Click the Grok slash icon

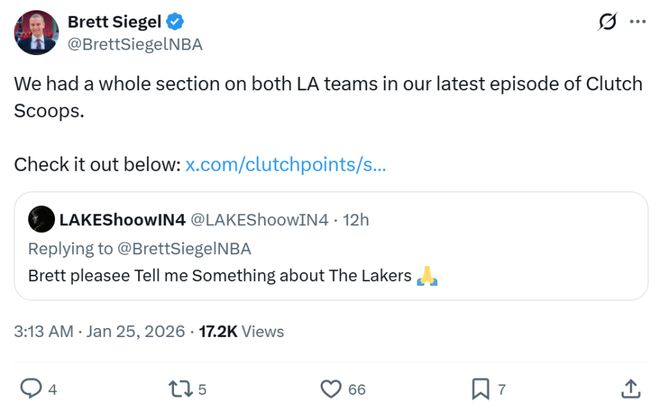click(605, 22)
